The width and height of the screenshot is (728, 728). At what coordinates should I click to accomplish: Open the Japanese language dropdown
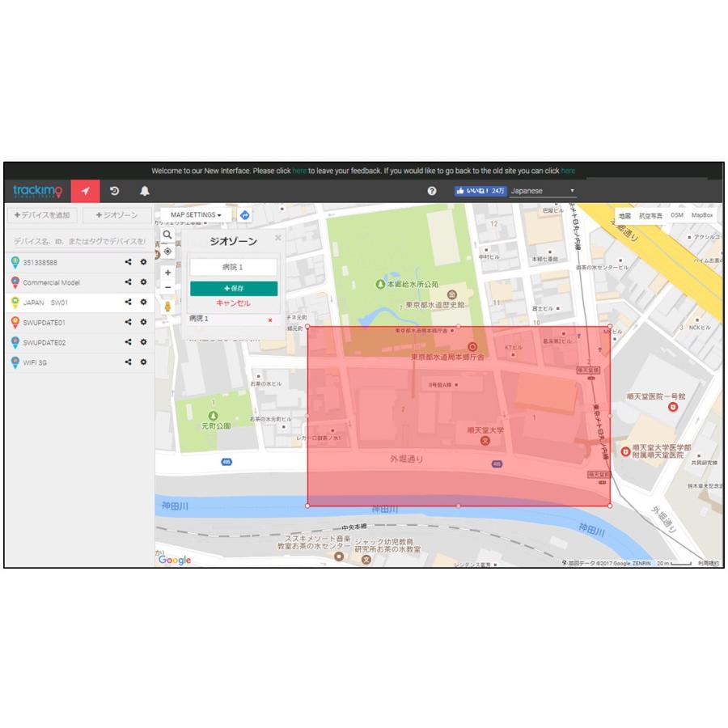(x=542, y=191)
